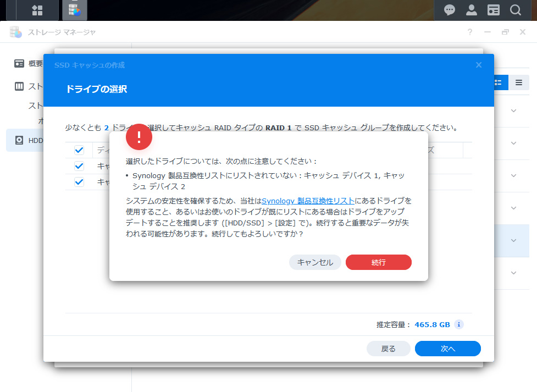Close the SSD キャッシュの作成 wizard
Viewport: 537px width, 392px height.
[479, 65]
